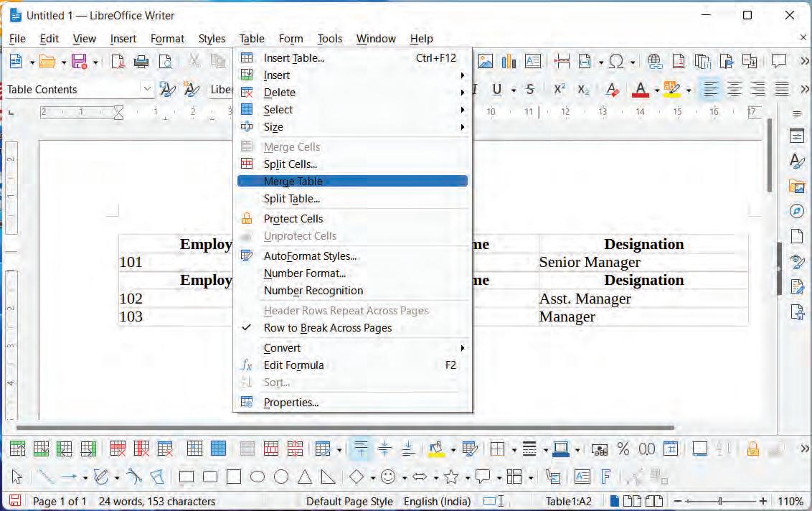
Task: Click the Insert Rows Above table icon
Action: [17, 449]
